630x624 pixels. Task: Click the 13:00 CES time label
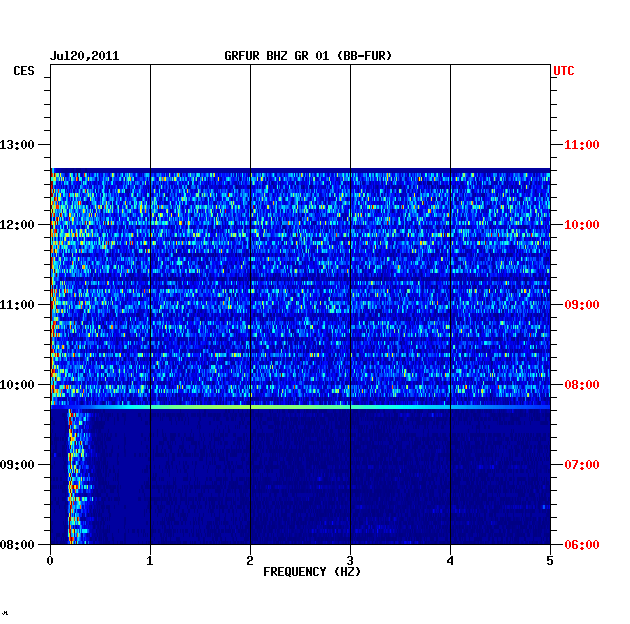17,145
